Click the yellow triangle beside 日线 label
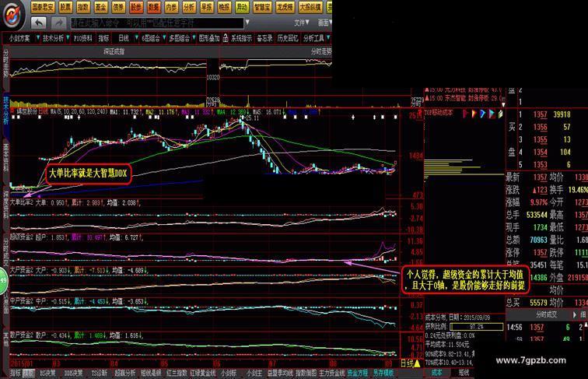 [x=417, y=363]
